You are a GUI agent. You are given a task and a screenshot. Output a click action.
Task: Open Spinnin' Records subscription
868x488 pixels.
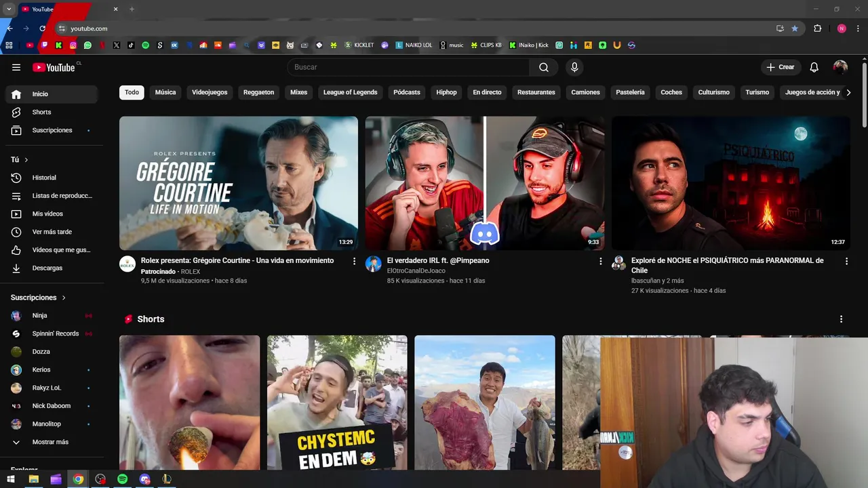coord(52,333)
